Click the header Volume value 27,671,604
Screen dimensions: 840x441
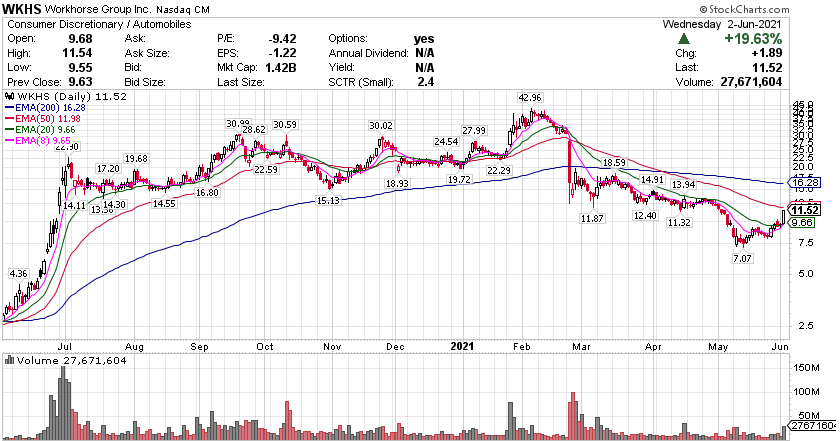(x=750, y=82)
